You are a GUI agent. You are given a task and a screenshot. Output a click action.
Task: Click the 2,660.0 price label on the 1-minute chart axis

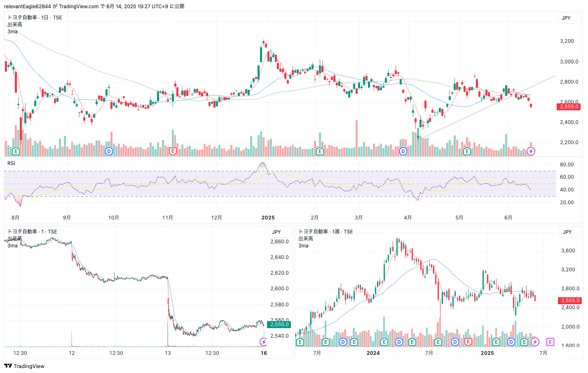tap(279, 242)
